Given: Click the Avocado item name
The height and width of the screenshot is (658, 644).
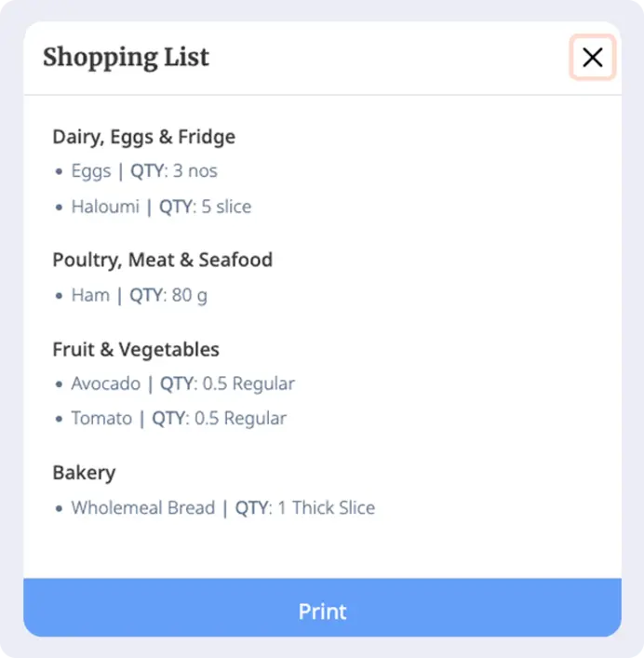Looking at the screenshot, I should [106, 383].
